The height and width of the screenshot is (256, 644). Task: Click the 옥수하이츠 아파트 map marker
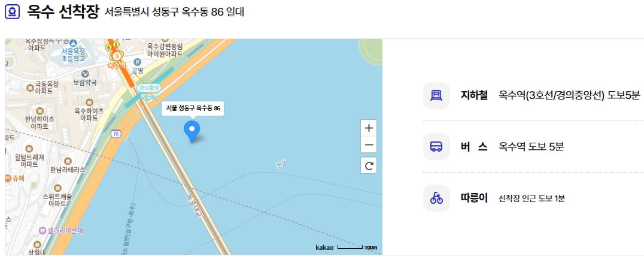(x=89, y=103)
